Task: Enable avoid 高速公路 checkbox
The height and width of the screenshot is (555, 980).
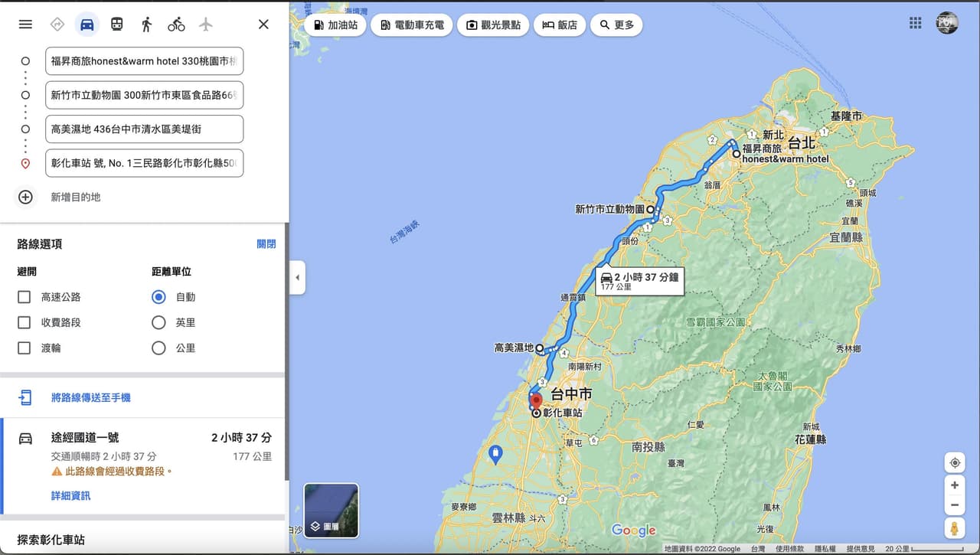Action: click(24, 297)
